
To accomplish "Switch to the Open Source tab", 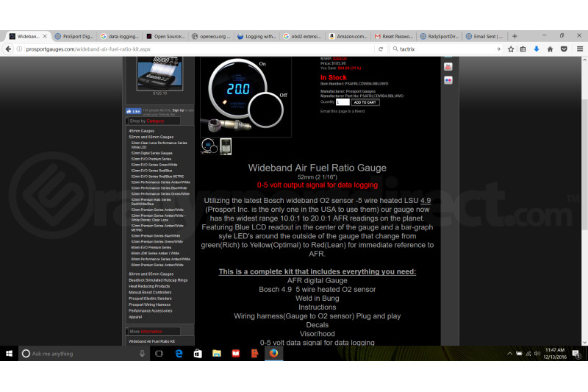I will (x=165, y=36).
